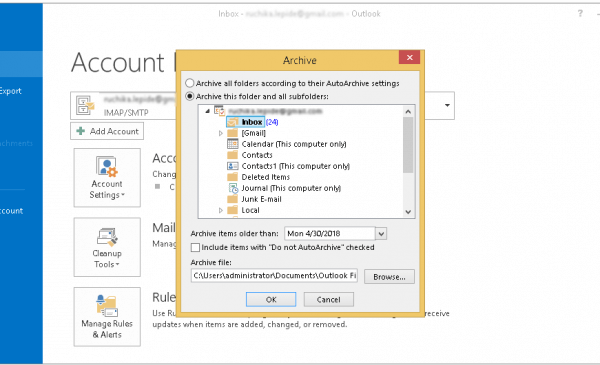Click the [Gmail] folder icon
The width and height of the screenshot is (600, 365).
coord(233,133)
